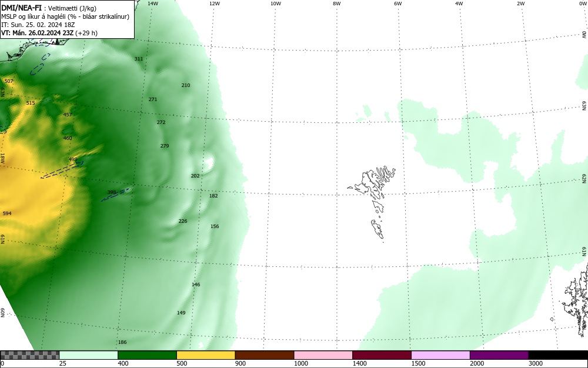
Task: Click the legend tick value 900
Action: (240, 363)
